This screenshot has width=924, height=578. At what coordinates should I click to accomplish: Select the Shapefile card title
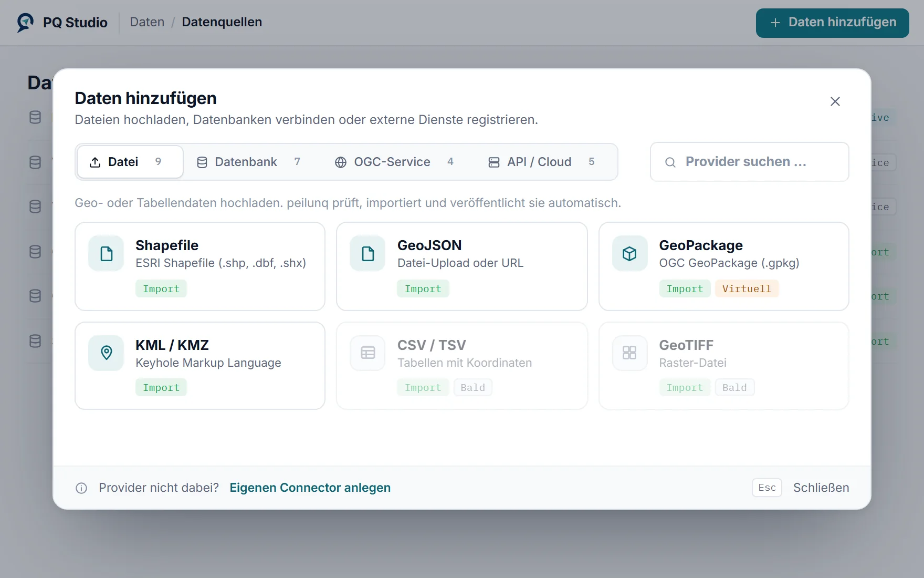click(x=167, y=245)
